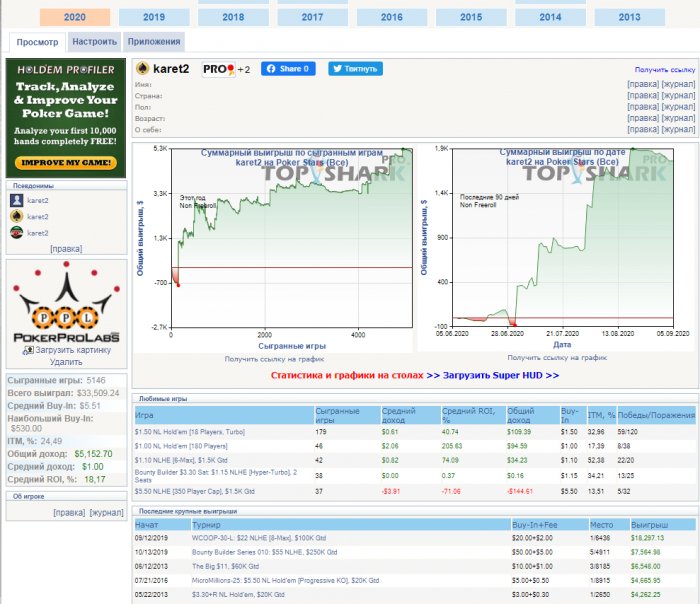Click the PRO badge next to karet2
This screenshot has width=700, height=604.
pyautogui.click(x=218, y=69)
